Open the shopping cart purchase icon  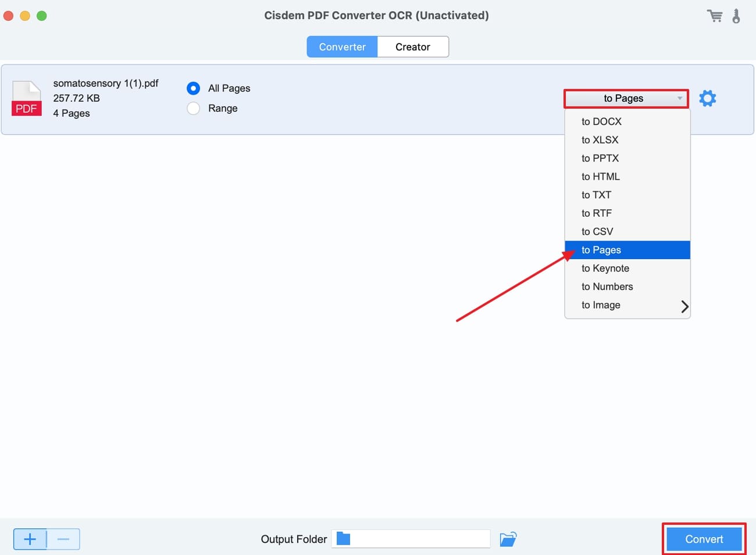(x=715, y=16)
